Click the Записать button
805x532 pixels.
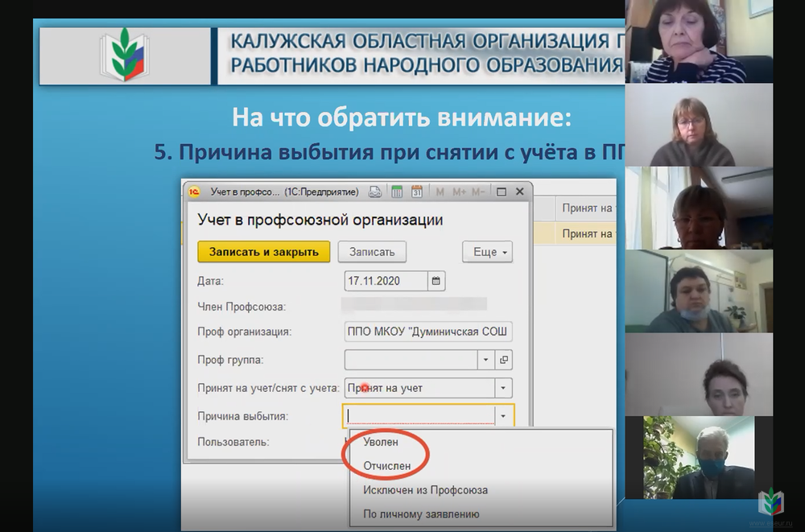coord(372,252)
